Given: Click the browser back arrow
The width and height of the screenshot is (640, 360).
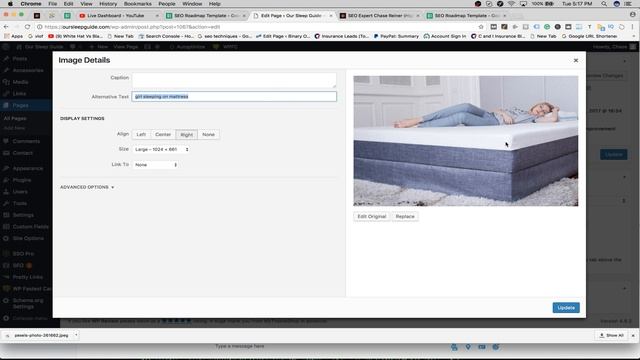Looking at the screenshot, I should tap(6, 27).
